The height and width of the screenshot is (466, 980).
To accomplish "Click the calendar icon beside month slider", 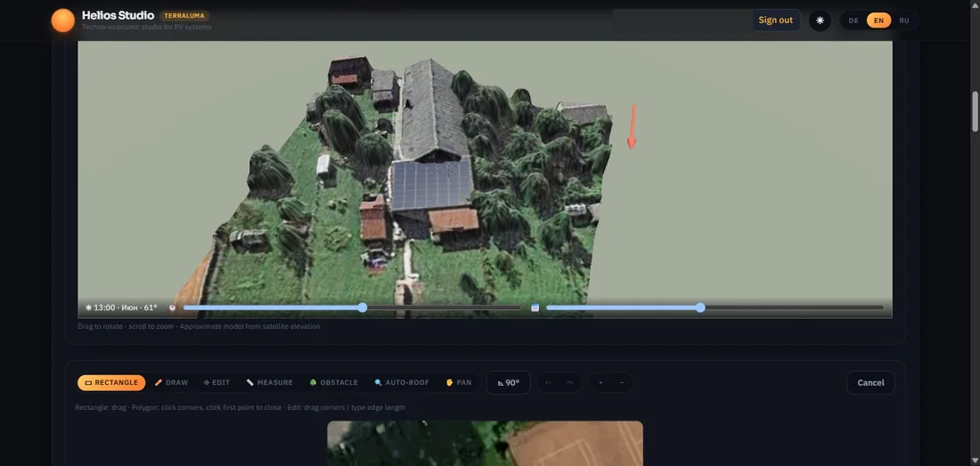I will (535, 307).
